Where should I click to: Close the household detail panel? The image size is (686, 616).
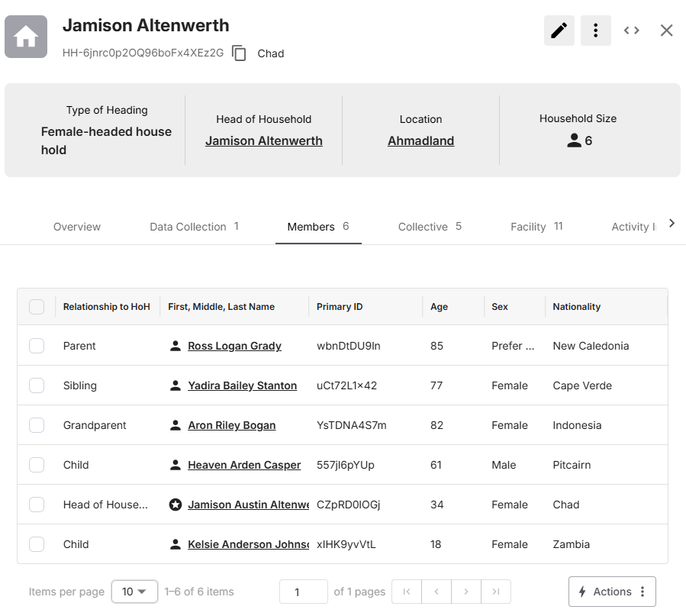pyautogui.click(x=666, y=31)
